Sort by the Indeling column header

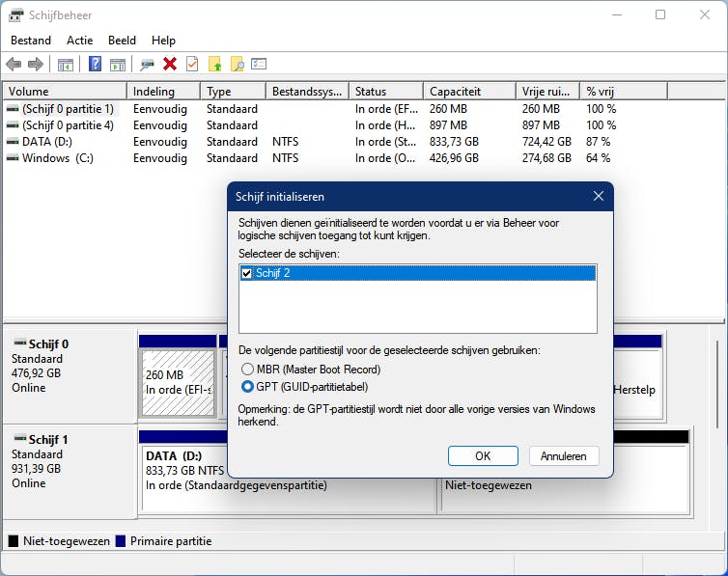point(163,92)
